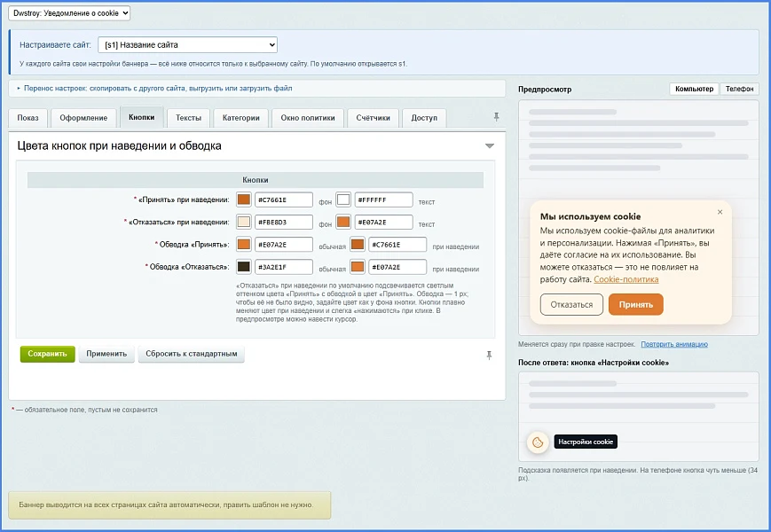
Task: Open the Категории tab
Action: click(241, 118)
